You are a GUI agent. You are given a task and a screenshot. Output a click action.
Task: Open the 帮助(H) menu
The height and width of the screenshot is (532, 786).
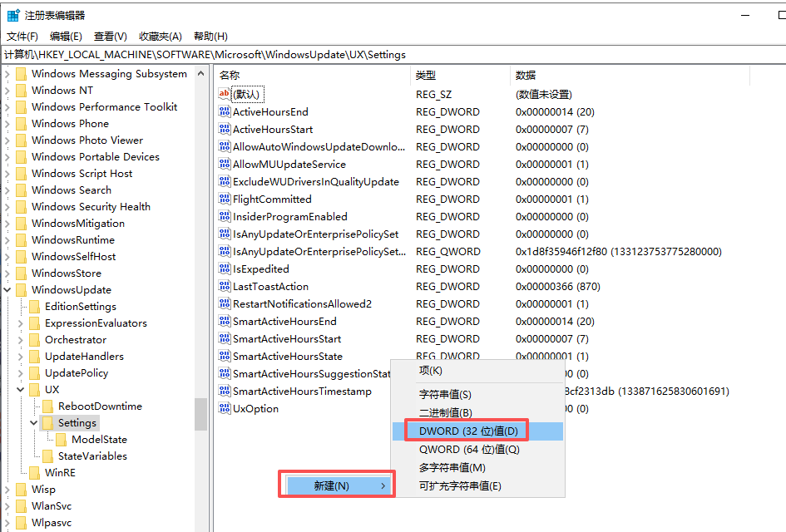210,36
